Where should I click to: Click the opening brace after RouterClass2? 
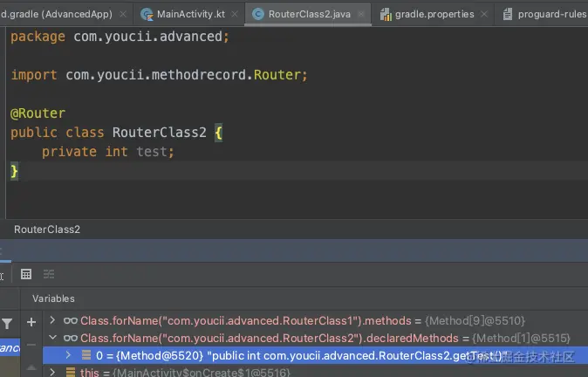point(219,133)
